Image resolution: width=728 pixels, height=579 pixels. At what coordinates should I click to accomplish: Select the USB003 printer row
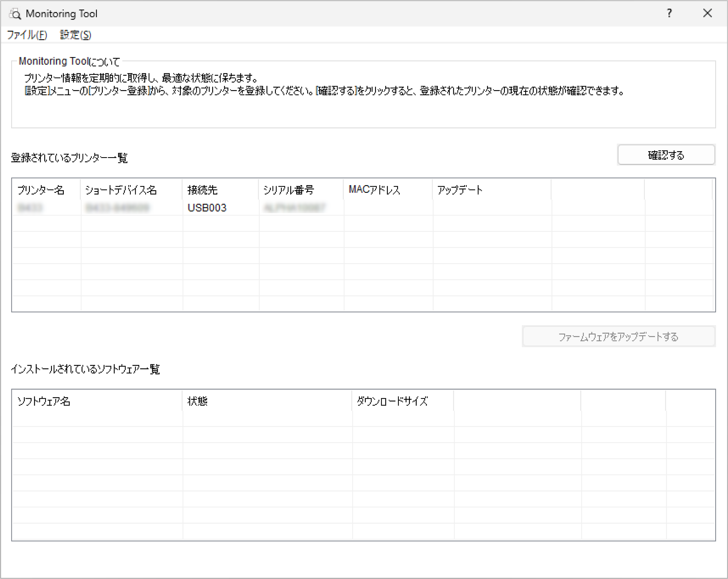point(207,208)
